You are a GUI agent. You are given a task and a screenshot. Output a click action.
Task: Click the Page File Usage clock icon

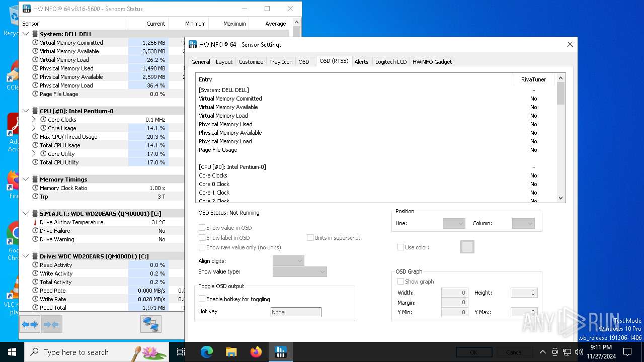[35, 94]
